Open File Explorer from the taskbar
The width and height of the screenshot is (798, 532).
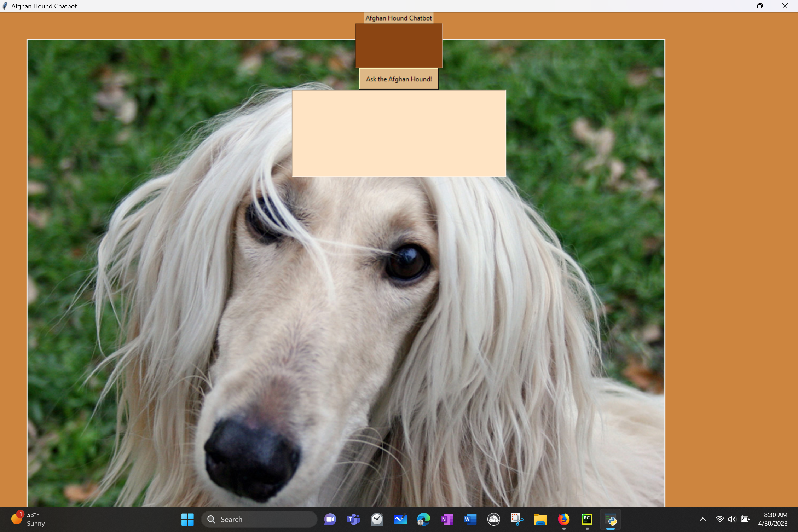click(540, 519)
